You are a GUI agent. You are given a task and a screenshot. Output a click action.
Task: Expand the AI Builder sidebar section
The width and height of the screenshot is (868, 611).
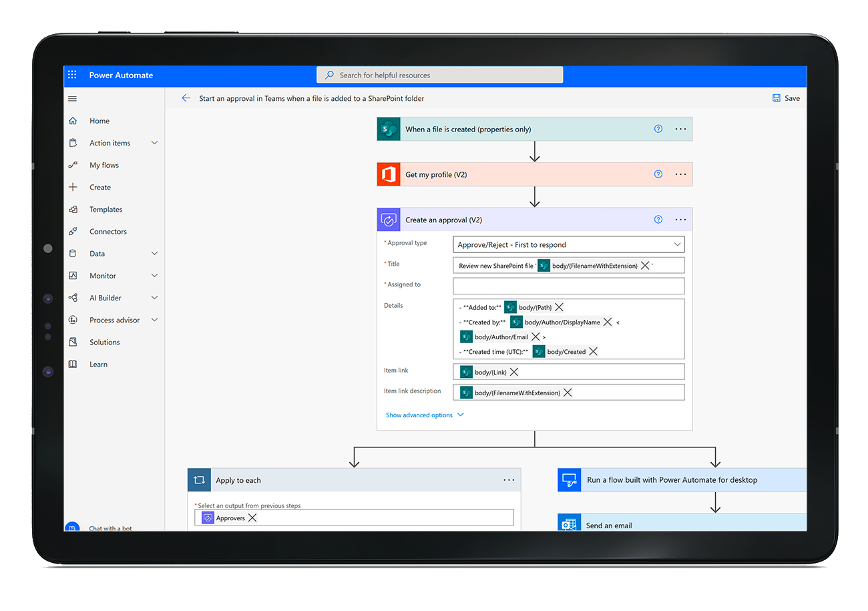[x=154, y=298]
